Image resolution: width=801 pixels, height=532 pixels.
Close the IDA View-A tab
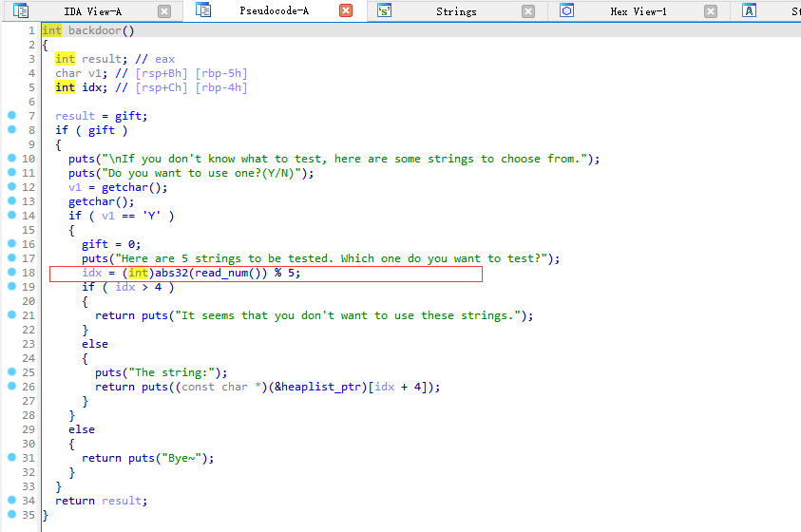pyautogui.click(x=164, y=11)
